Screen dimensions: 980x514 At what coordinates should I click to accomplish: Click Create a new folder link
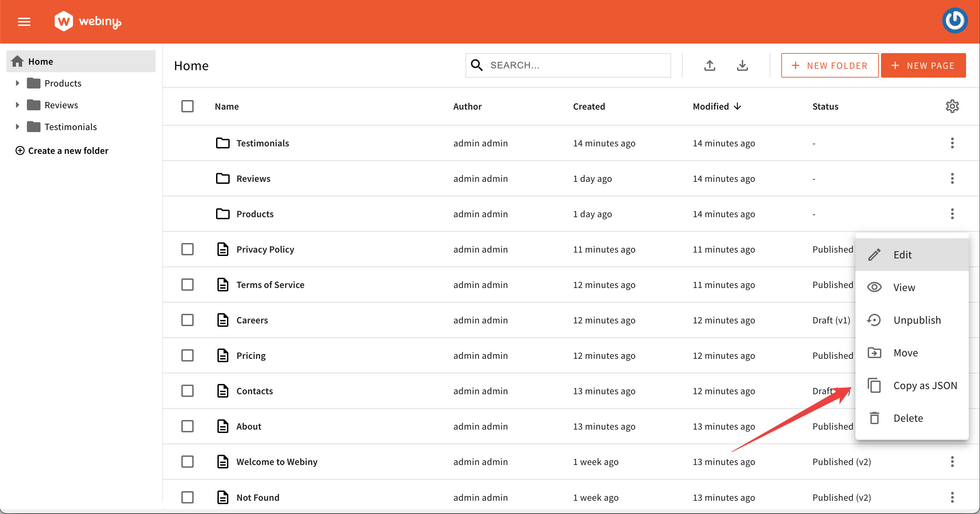click(x=62, y=151)
